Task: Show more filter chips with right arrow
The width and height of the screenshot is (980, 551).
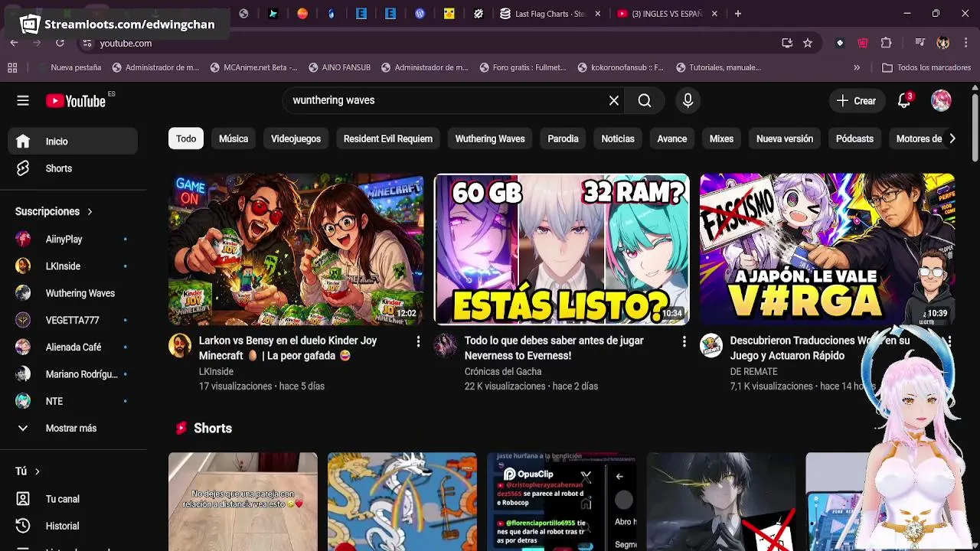Action: [x=952, y=139]
